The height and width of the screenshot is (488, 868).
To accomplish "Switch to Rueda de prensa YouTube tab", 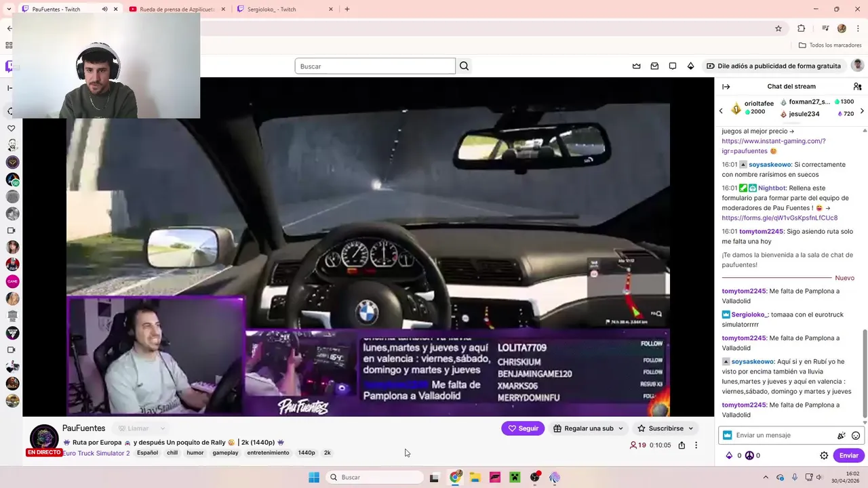I will click(176, 9).
